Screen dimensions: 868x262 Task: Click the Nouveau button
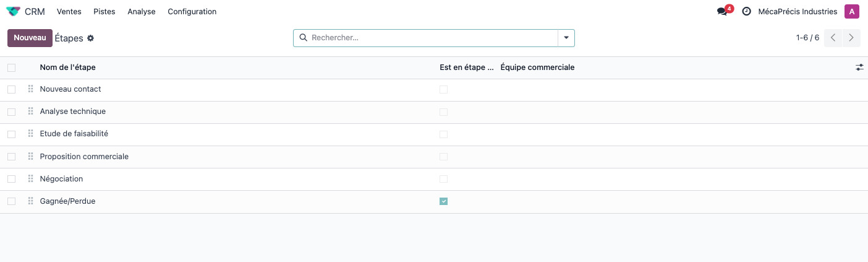coord(30,38)
